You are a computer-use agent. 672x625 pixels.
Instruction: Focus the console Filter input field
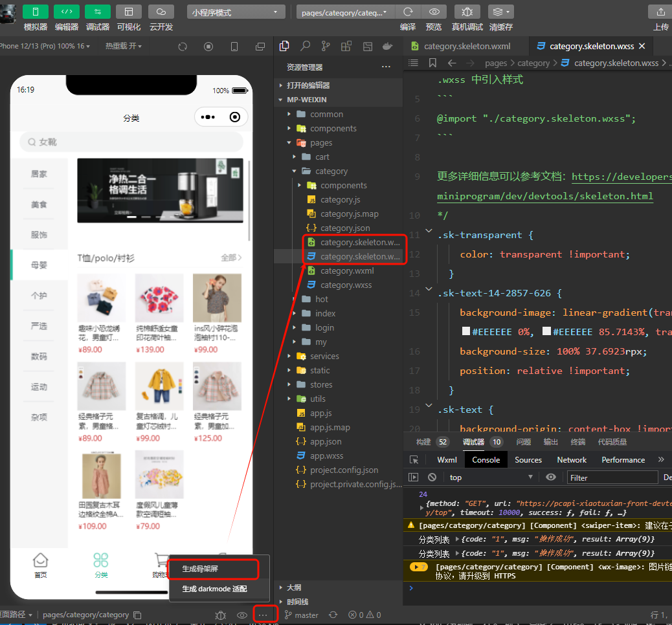click(612, 477)
